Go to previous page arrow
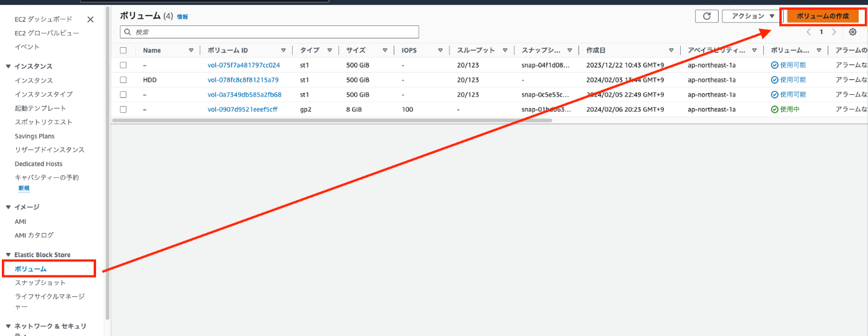868x336 pixels. click(808, 32)
